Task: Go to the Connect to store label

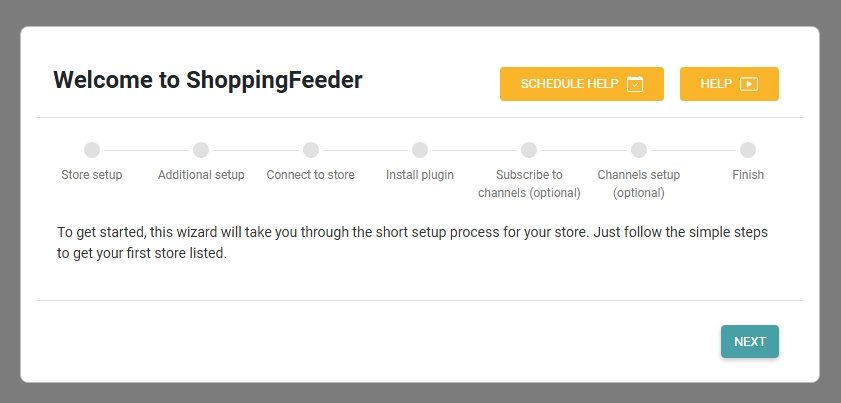Action: pyautogui.click(x=311, y=175)
